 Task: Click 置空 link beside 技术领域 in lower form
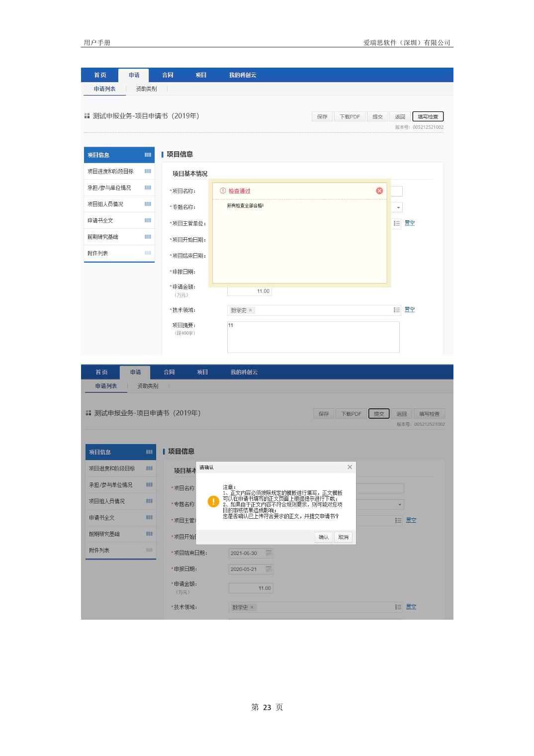(411, 607)
